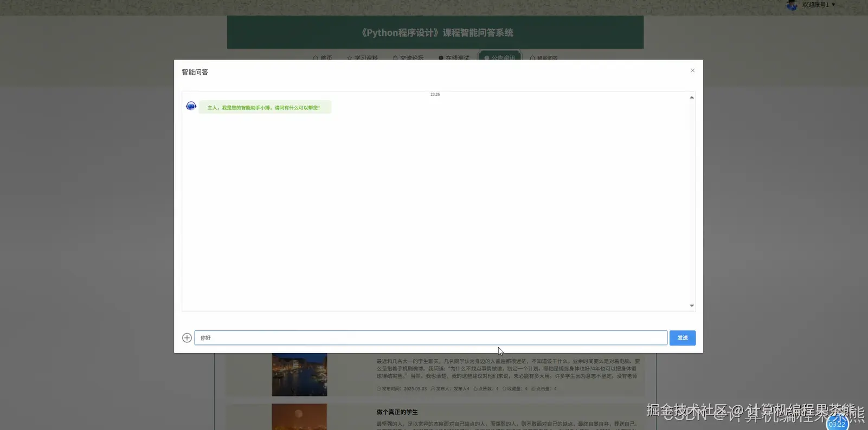
Task: Click the 23:26 chat timestamp
Action: click(435, 94)
